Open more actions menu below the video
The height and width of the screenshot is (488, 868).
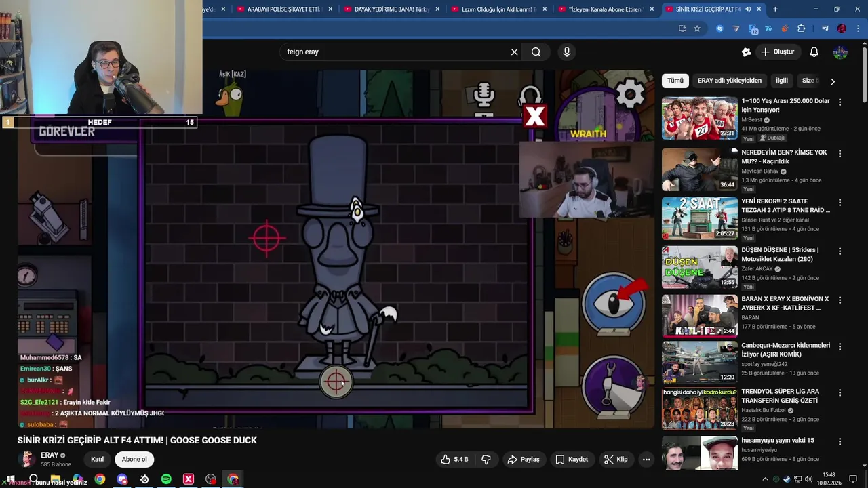click(646, 460)
